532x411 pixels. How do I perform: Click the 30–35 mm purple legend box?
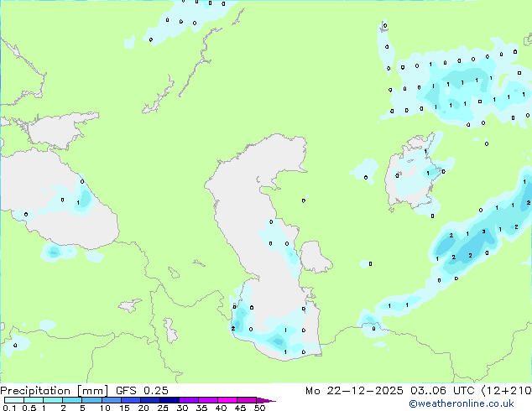pos(188,400)
